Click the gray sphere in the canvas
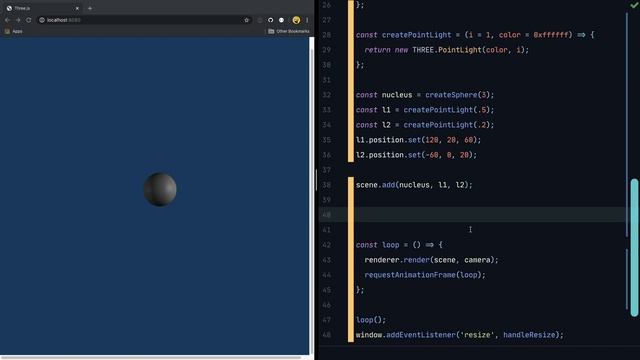 click(x=160, y=189)
